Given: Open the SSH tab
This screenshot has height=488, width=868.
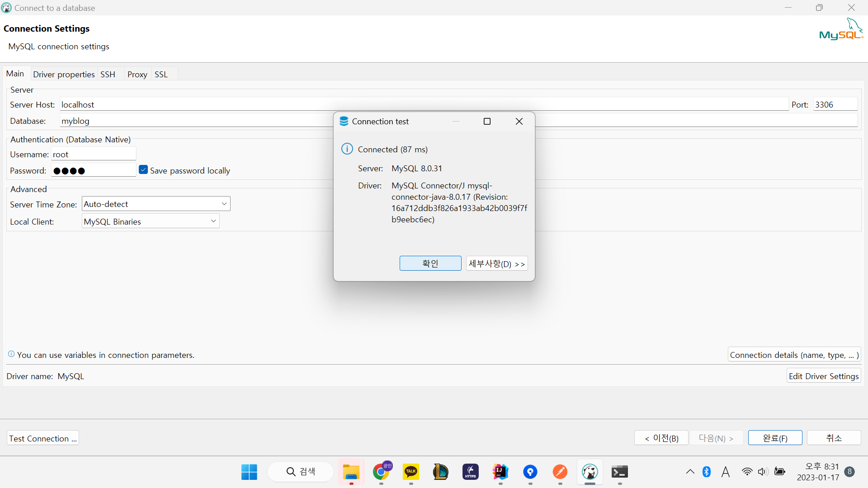Looking at the screenshot, I should 108,74.
